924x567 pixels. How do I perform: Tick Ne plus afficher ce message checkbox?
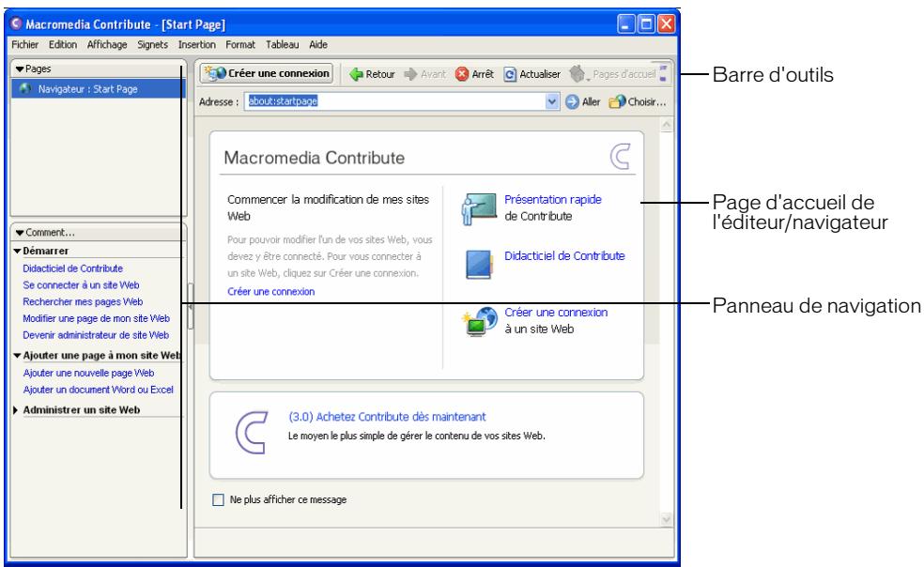point(218,499)
